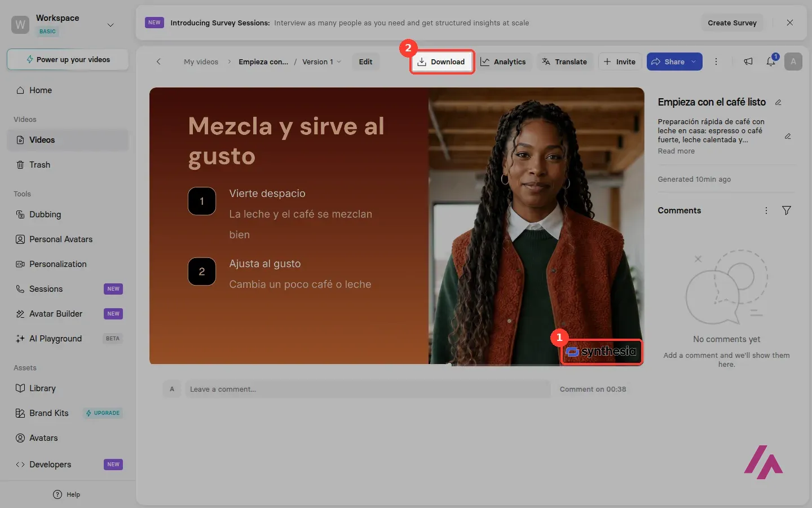Select Videos in the sidebar

(x=68, y=140)
